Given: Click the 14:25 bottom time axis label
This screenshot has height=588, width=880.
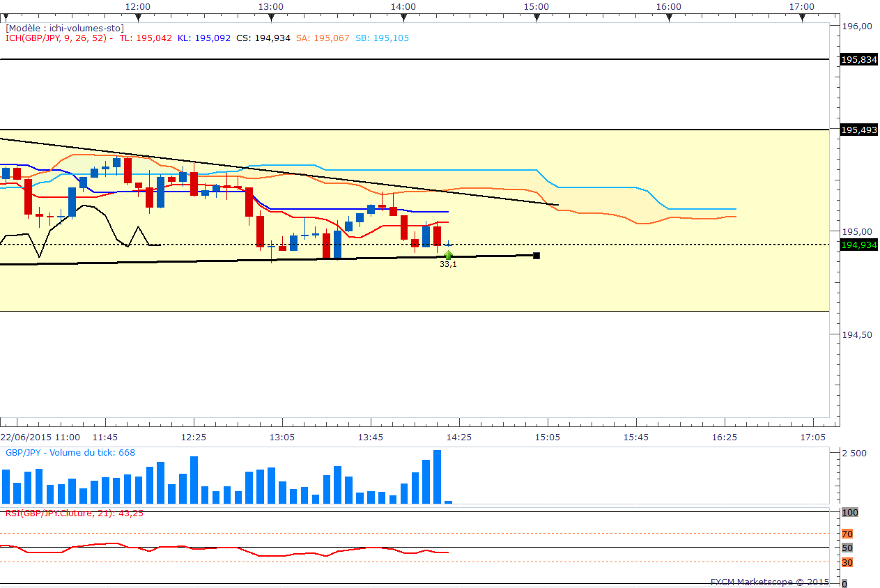Looking at the screenshot, I should (x=458, y=437).
